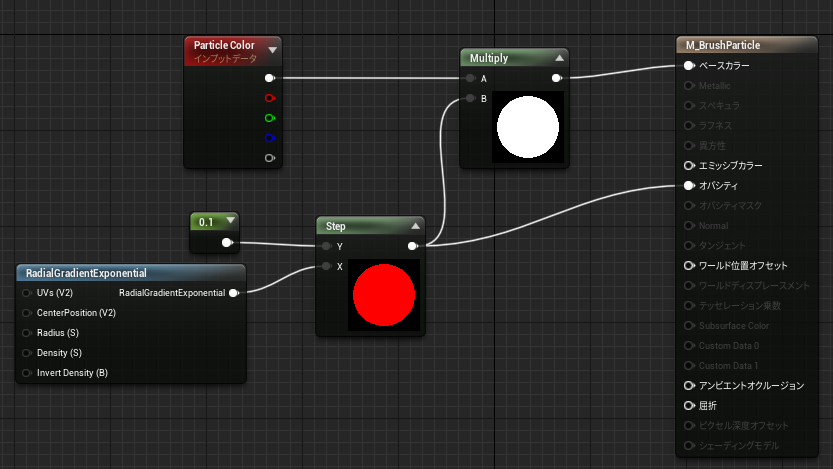Viewport: 833px width, 469px height.
Task: Click the disabled ラフネス pin
Action: coord(689,125)
